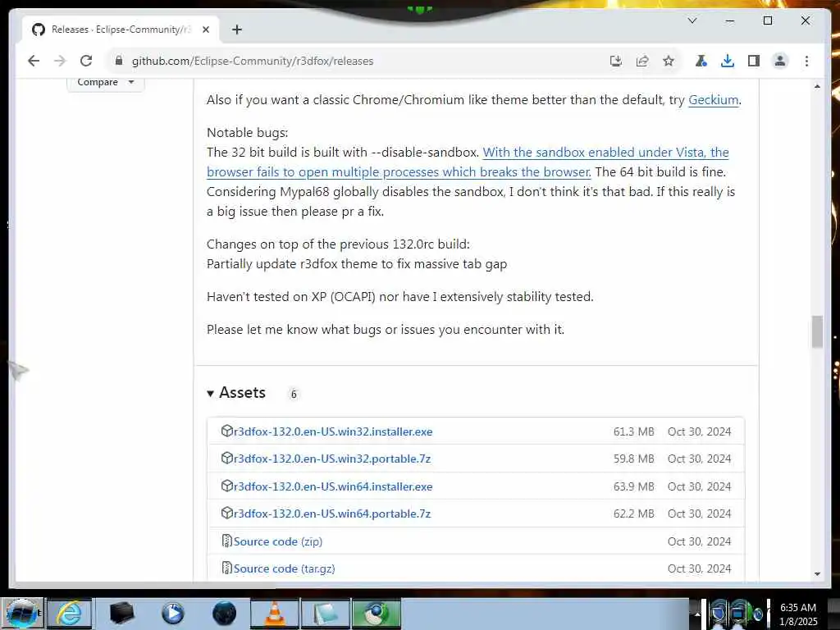Click the page scrollbar thumb
Screen dimensions: 840x630
coord(817,332)
